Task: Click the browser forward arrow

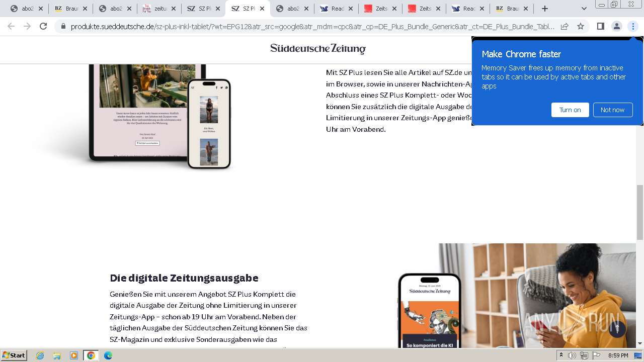Action: coord(27,26)
